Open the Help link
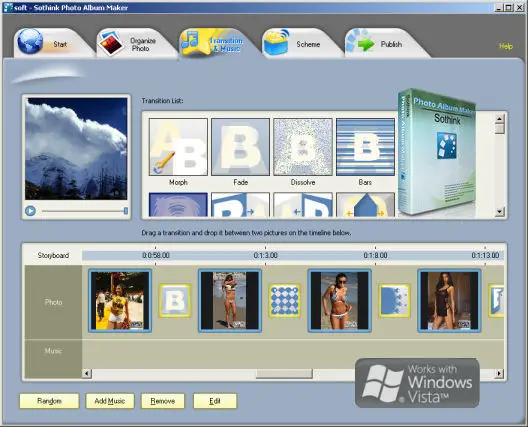The image size is (528, 427). (x=506, y=46)
